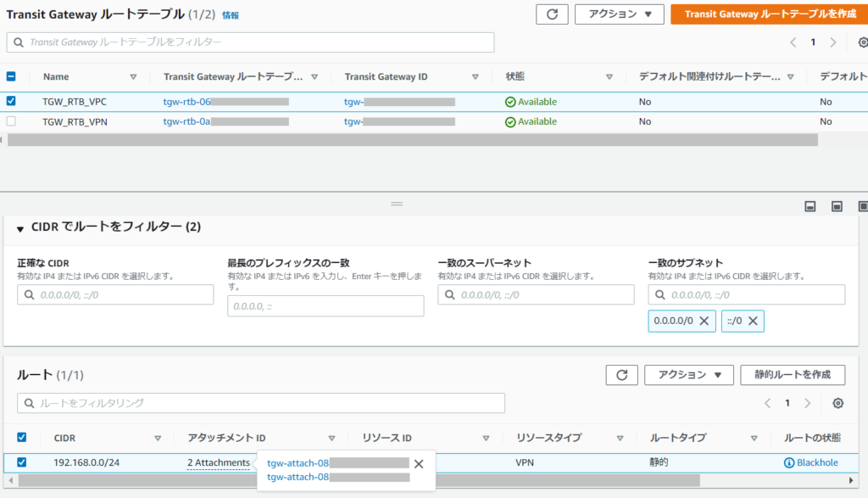Viewport: 868px width, 498px height.
Task: Sort routes by ルートタイプ column
Action: [x=754, y=438]
